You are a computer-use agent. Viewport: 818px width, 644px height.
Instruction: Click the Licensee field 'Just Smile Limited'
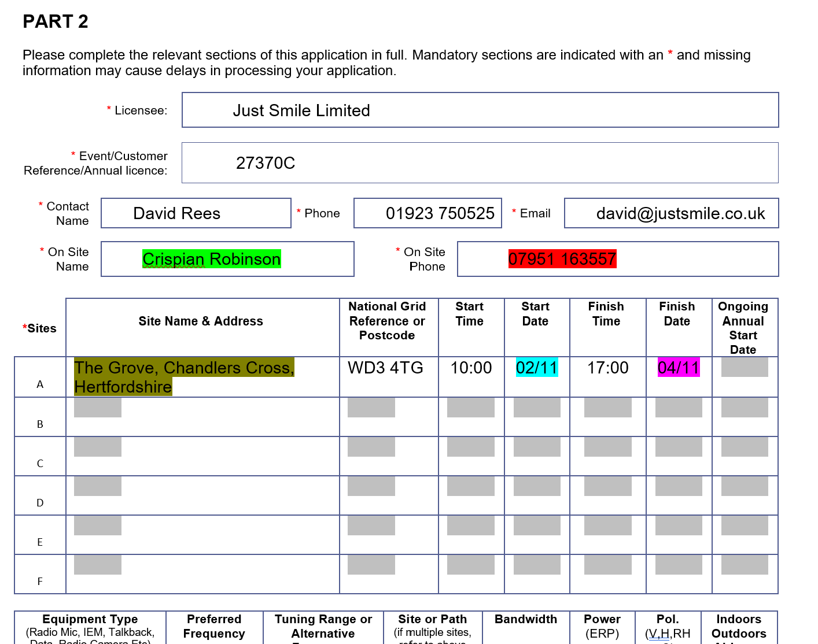(x=480, y=110)
